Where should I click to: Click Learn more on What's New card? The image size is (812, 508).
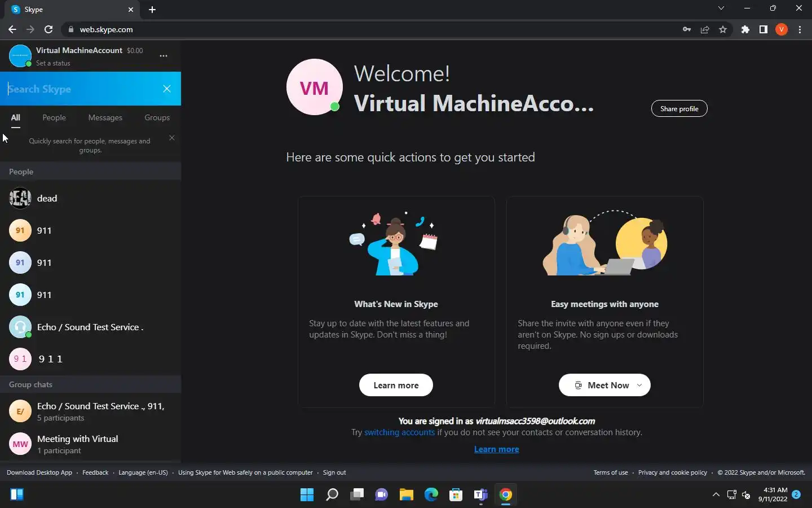point(396,385)
